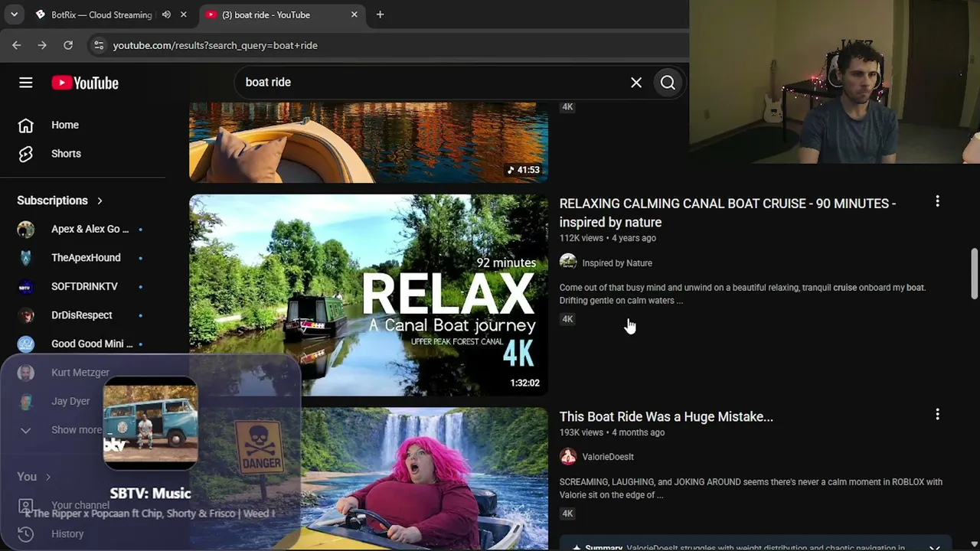Open options menu for 'Huge Mistake' video
The height and width of the screenshot is (551, 980).
(x=937, y=414)
